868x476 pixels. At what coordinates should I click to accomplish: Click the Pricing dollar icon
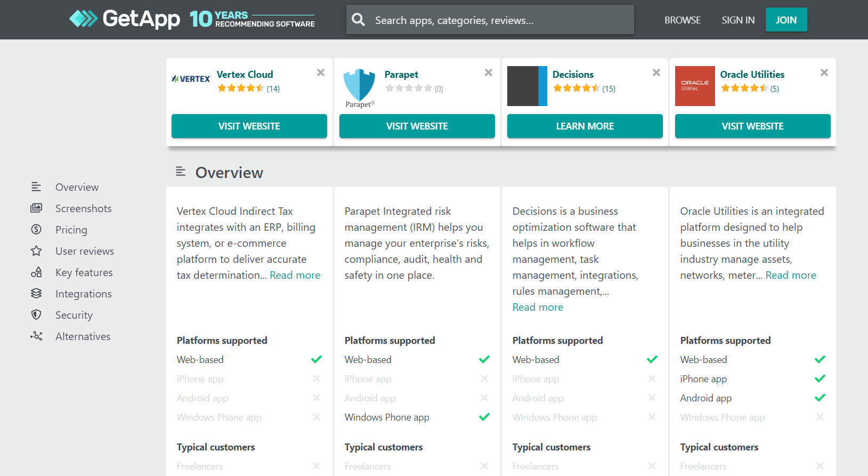36,229
